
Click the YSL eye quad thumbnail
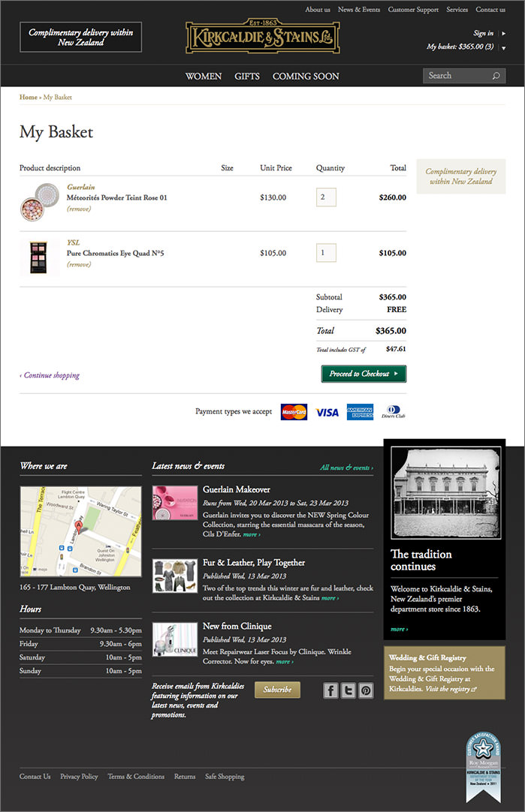click(39, 257)
